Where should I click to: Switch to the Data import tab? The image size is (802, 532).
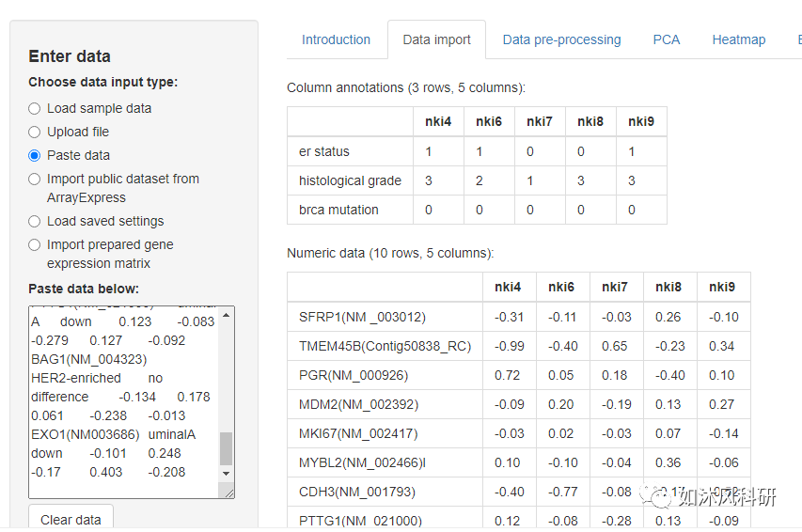pos(436,39)
